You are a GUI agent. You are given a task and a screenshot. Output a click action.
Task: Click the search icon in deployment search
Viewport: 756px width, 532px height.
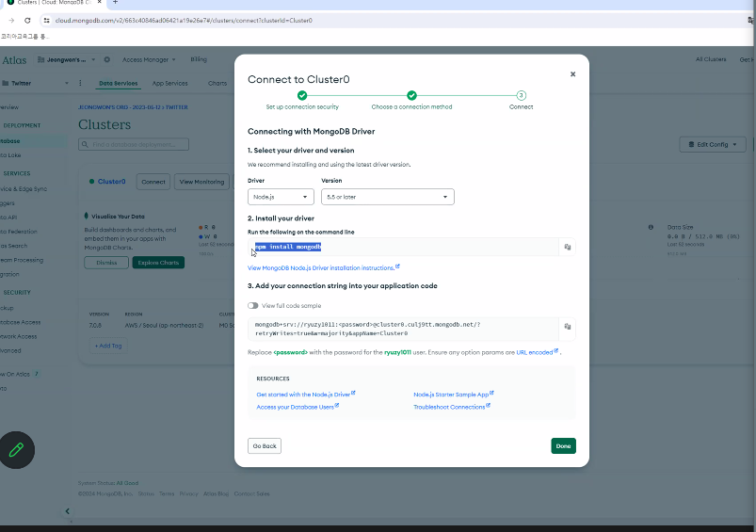(x=86, y=144)
